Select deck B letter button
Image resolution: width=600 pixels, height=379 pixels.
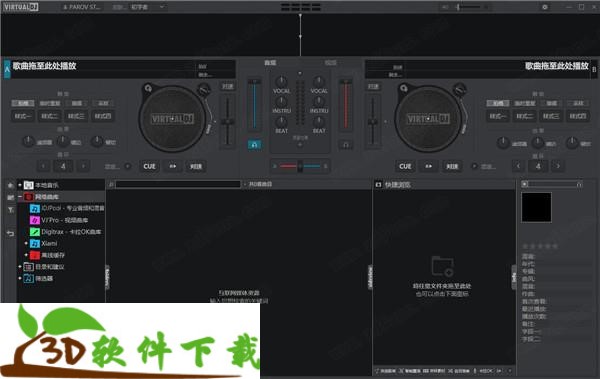click(594, 70)
